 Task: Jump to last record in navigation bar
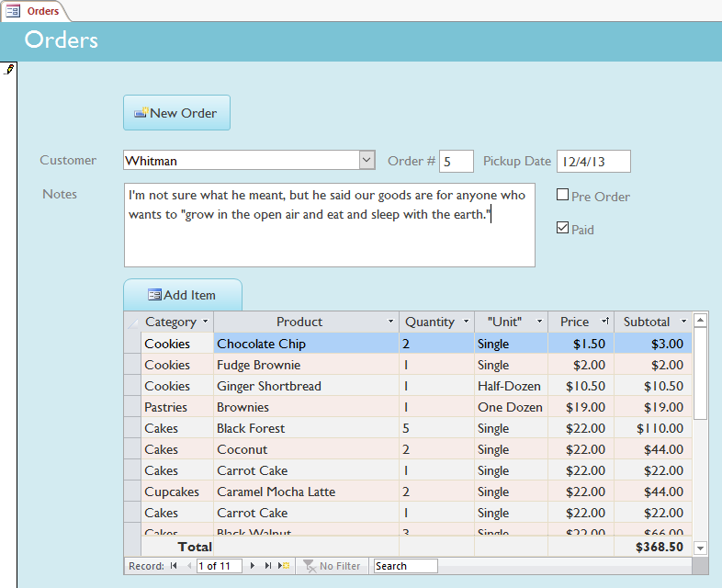click(x=268, y=566)
